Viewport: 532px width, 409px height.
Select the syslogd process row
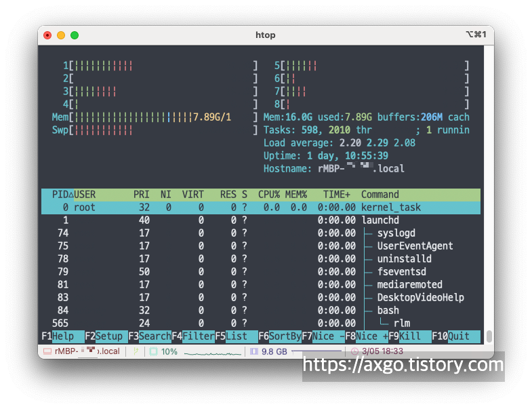point(260,233)
